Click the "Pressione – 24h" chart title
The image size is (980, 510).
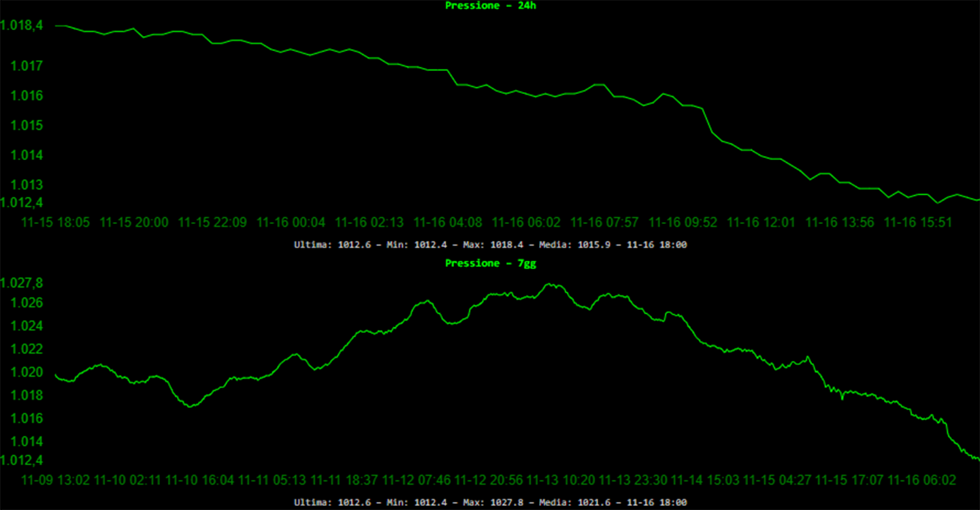point(490,5)
